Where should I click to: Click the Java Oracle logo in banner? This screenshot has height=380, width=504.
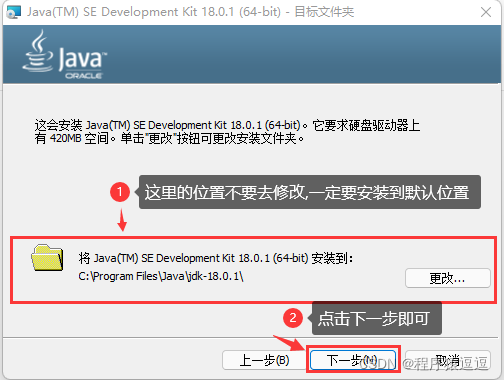click(65, 55)
